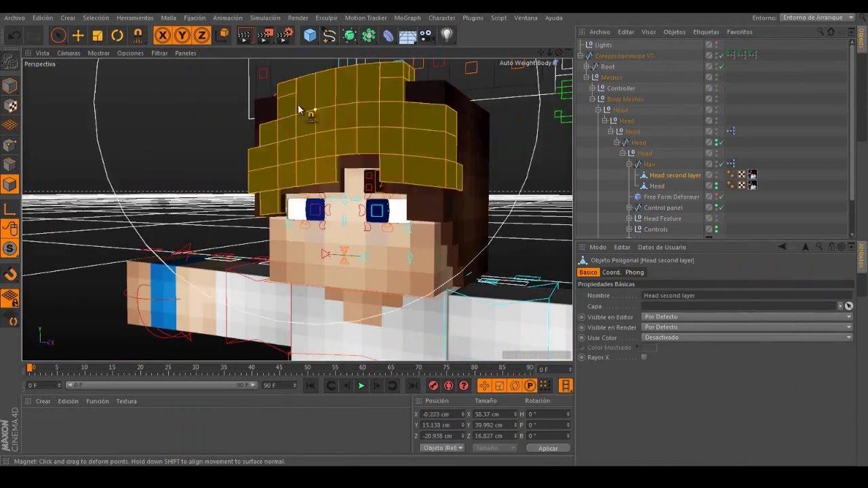
Task: Add a Cube primitive object
Action: [310, 35]
